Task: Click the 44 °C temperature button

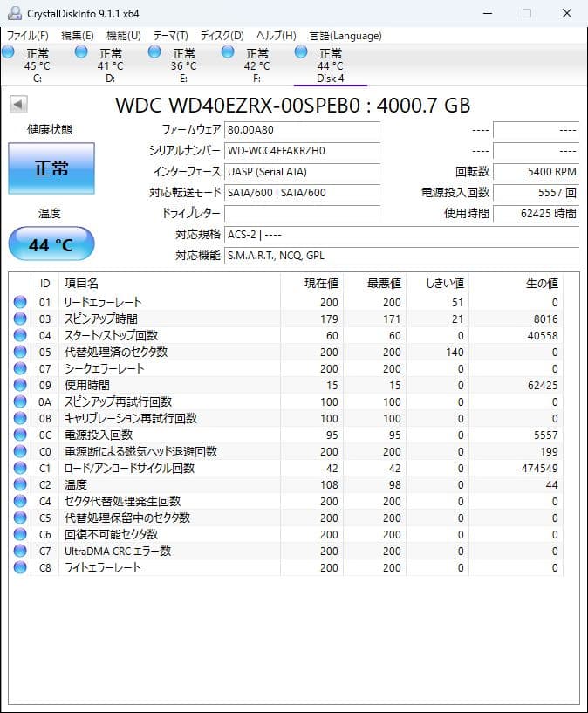Action: [51, 244]
